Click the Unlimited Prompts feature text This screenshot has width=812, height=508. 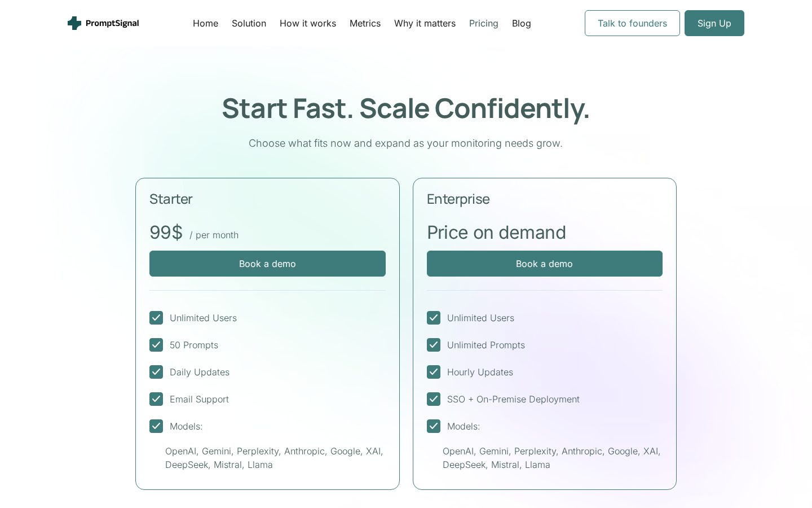486,345
